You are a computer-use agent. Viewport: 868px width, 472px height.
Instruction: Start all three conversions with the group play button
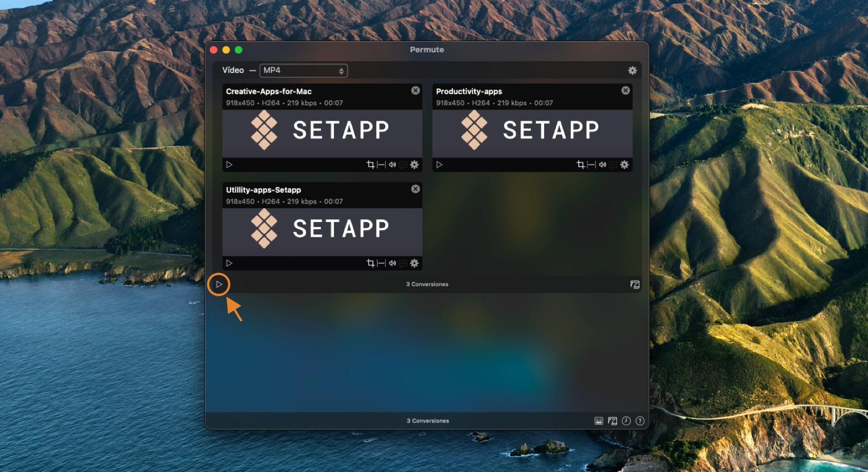219,284
